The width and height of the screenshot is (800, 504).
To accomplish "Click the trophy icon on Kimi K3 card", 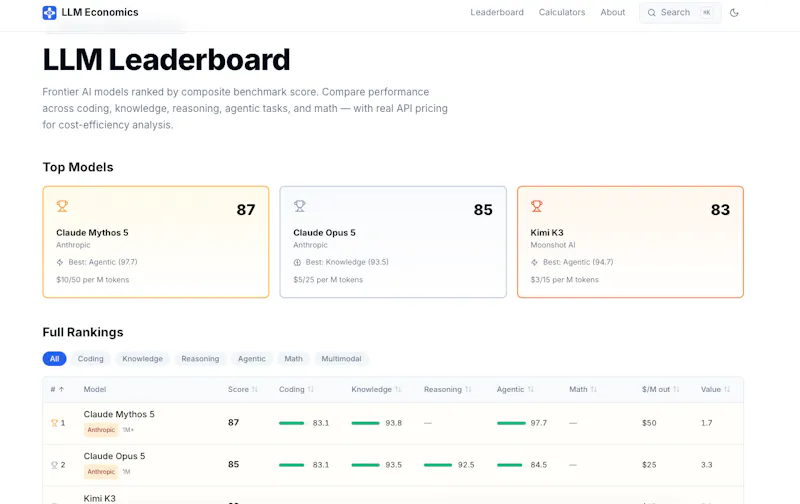I will (536, 206).
